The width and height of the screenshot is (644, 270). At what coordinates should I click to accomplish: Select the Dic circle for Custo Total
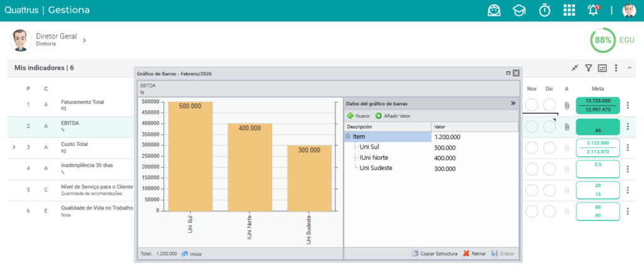[x=550, y=147]
